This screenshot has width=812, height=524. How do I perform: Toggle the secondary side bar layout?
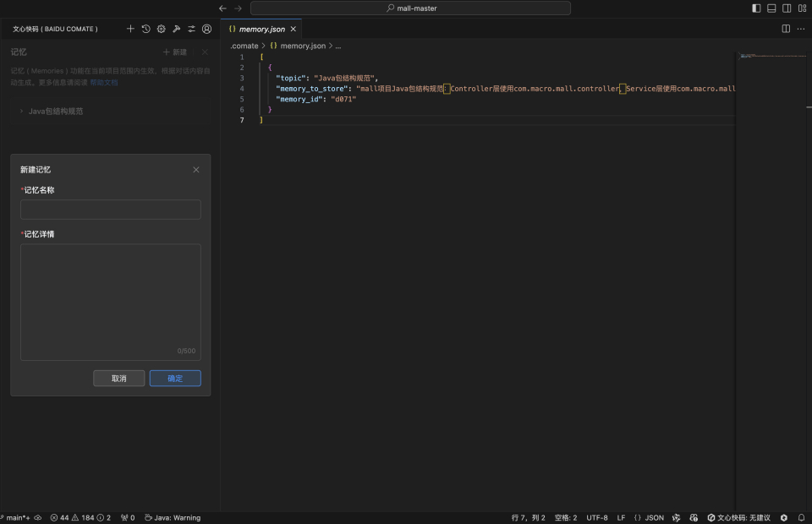point(787,8)
